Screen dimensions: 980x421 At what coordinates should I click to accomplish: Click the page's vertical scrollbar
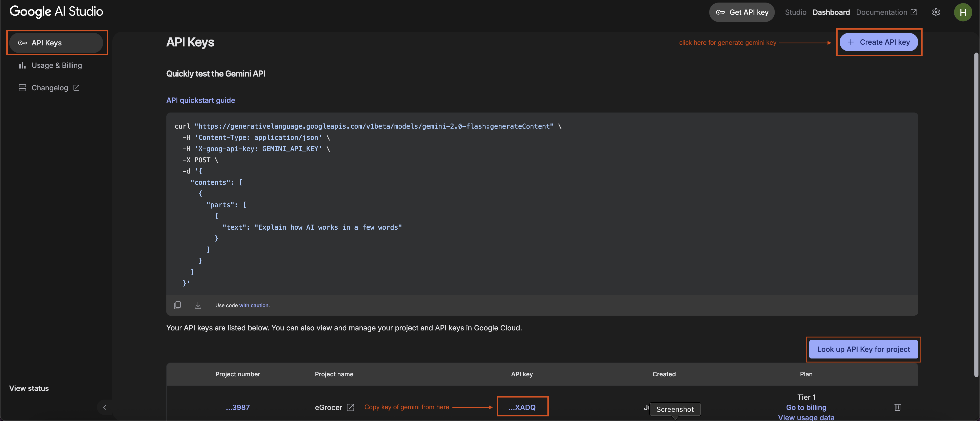click(x=976, y=213)
